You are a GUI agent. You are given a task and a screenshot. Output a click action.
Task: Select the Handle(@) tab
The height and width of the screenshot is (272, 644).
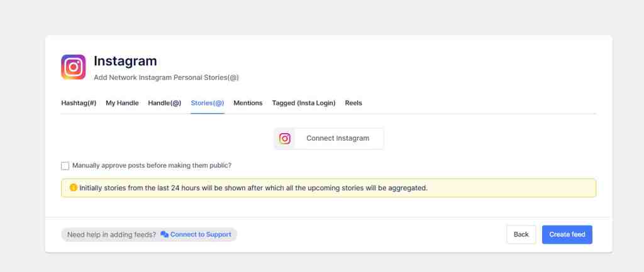point(164,103)
